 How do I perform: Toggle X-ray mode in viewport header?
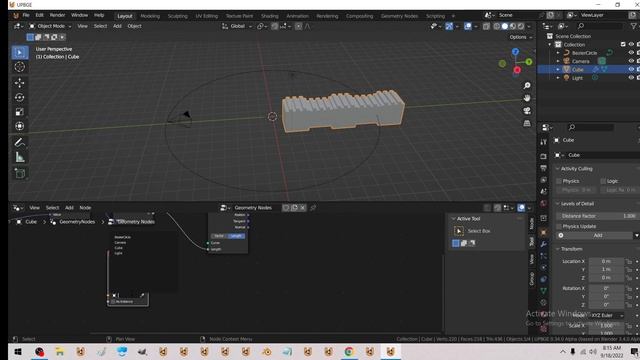pos(486,26)
